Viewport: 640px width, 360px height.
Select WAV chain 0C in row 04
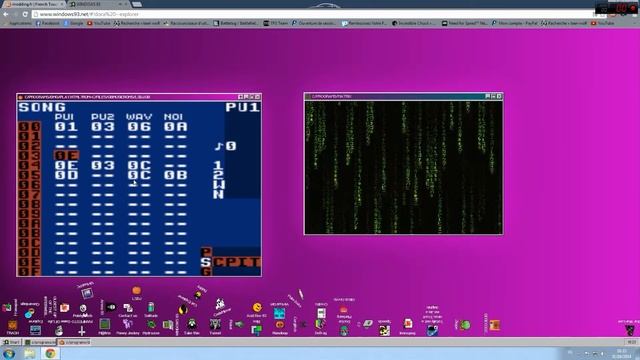click(x=139, y=165)
